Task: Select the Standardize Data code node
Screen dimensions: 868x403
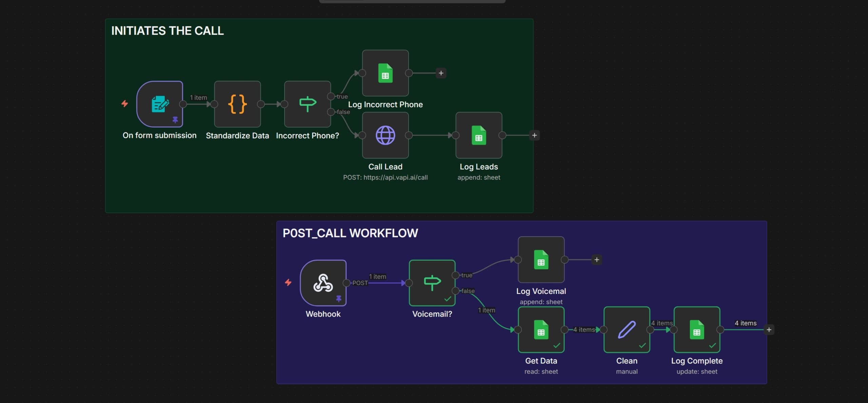Action: click(237, 104)
